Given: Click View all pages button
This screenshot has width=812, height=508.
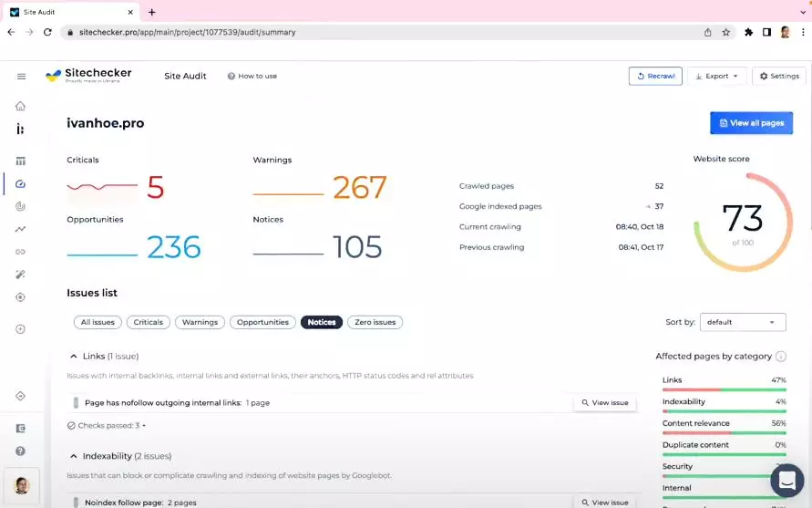Looking at the screenshot, I should pyautogui.click(x=751, y=123).
